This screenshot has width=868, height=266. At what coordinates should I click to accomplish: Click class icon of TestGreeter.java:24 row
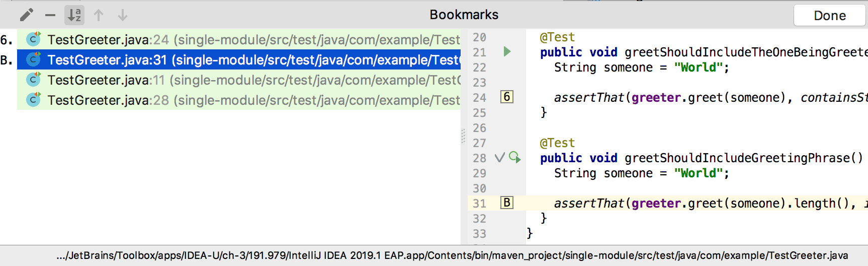coord(33,39)
